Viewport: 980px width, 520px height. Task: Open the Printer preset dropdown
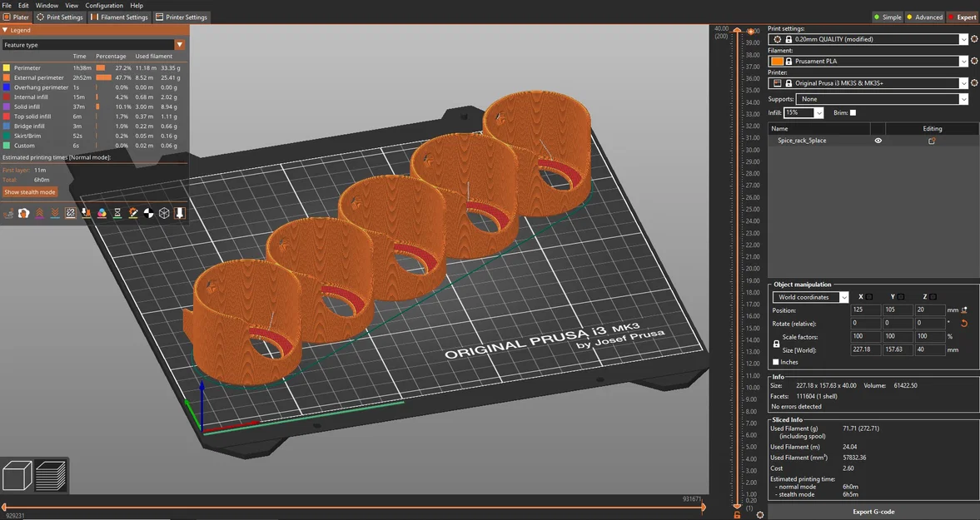[963, 83]
